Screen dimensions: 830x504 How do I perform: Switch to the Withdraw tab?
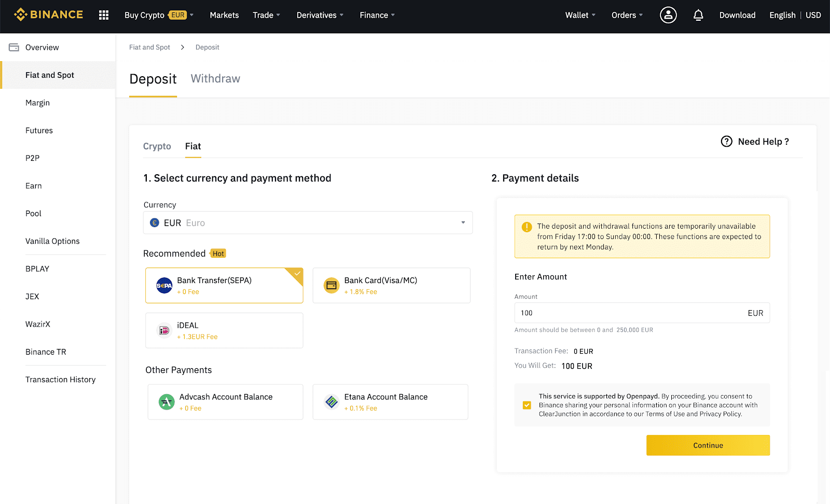click(x=215, y=79)
